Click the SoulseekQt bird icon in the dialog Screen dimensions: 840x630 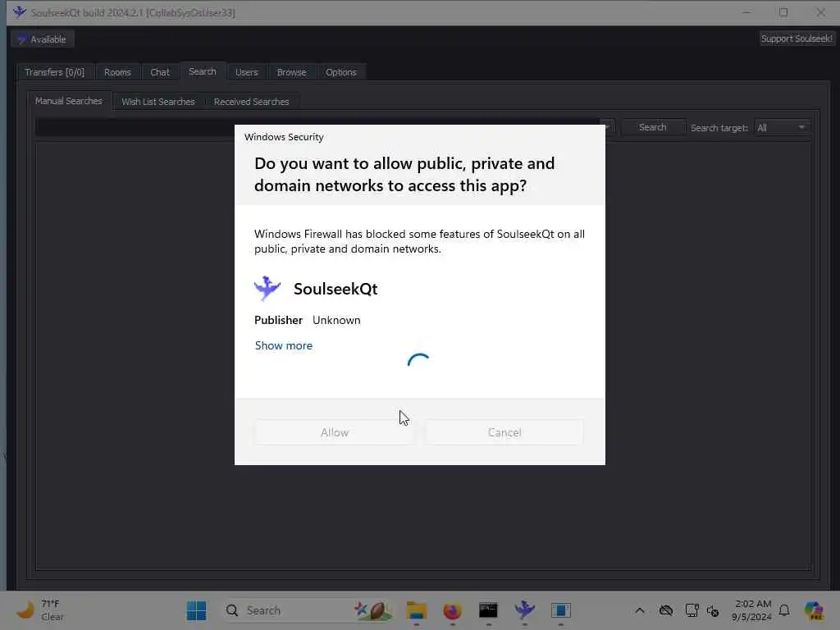pos(267,288)
